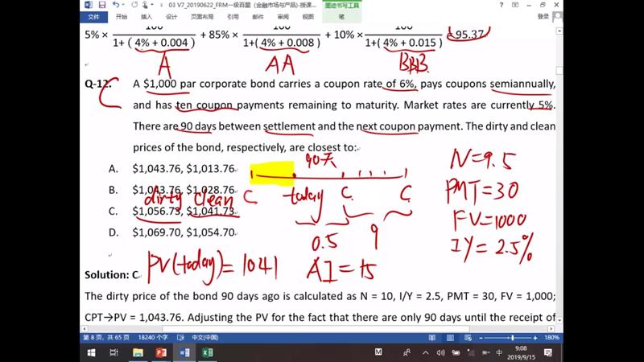Open ribbon display options icon

point(515,5)
